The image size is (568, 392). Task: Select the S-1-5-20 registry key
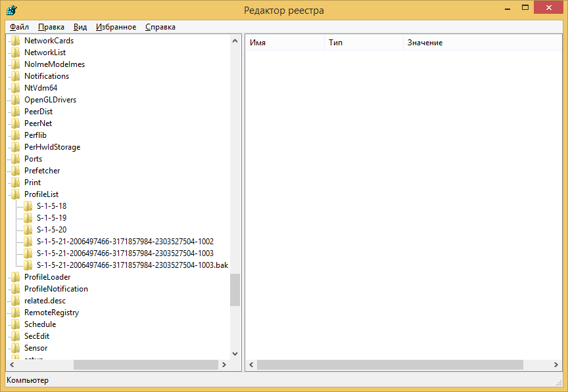[51, 230]
